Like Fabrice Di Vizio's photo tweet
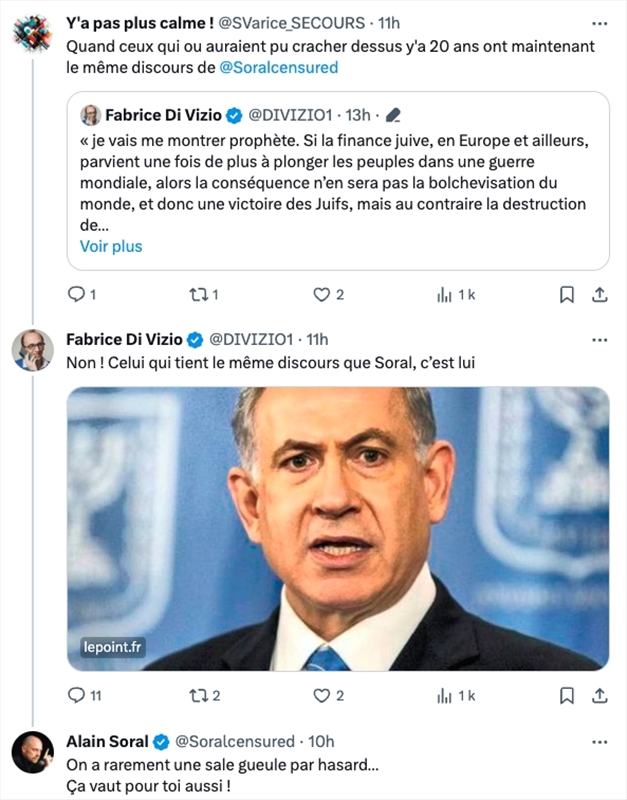This screenshot has width=627, height=800. pyautogui.click(x=322, y=696)
